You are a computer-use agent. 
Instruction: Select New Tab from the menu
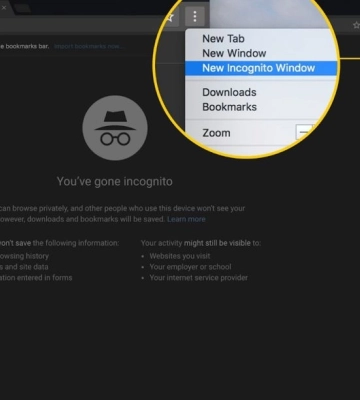pyautogui.click(x=223, y=39)
